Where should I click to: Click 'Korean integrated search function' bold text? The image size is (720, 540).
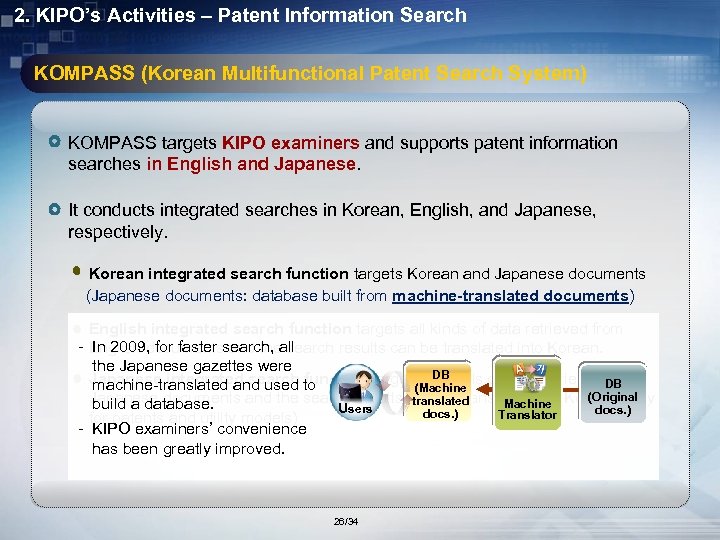[x=219, y=274]
